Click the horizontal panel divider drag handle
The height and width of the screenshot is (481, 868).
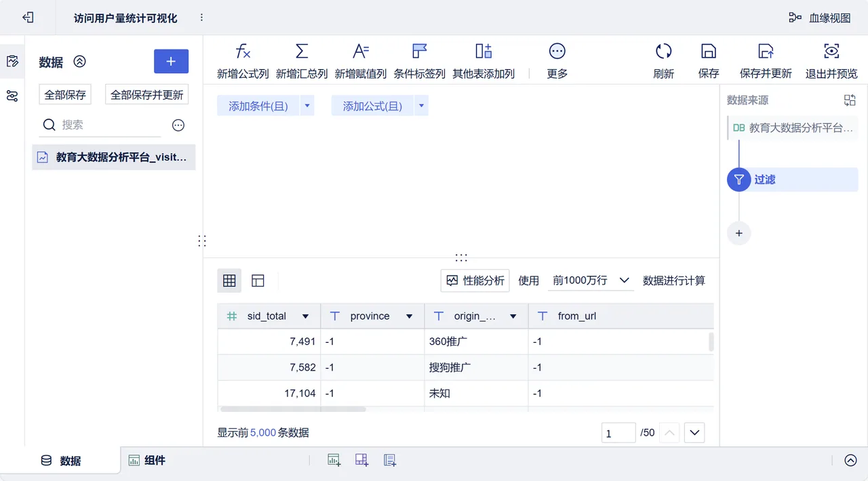point(461,257)
